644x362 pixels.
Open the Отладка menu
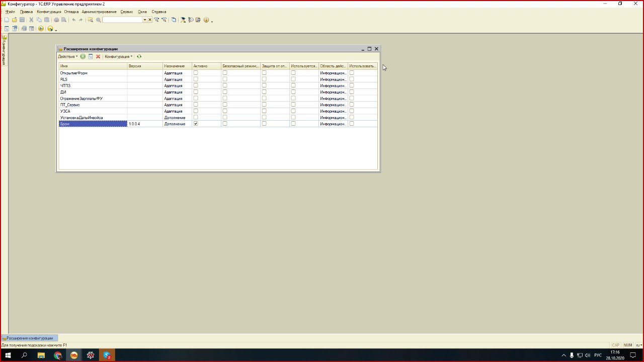coord(71,12)
